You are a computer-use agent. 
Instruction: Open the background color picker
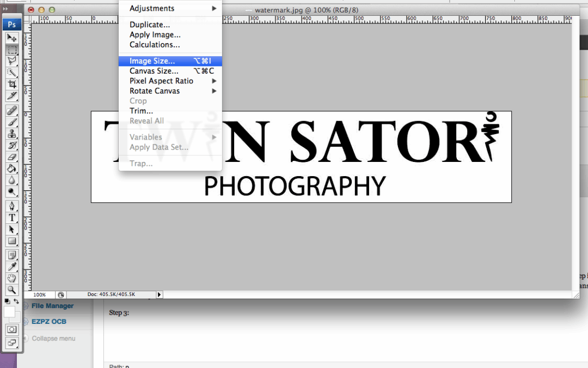click(17, 318)
